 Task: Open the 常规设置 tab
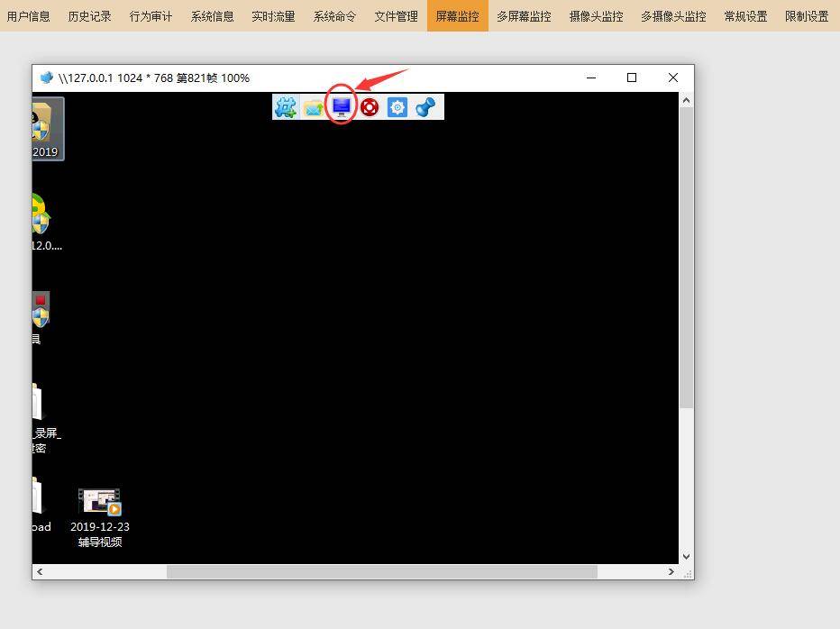tap(745, 16)
